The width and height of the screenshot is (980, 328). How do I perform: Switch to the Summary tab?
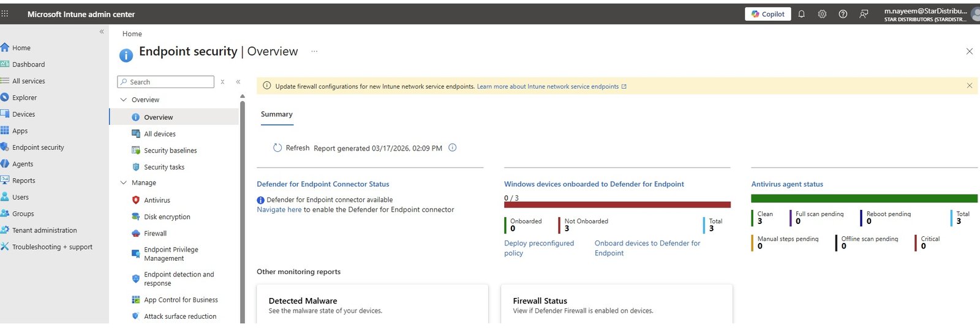(x=277, y=114)
